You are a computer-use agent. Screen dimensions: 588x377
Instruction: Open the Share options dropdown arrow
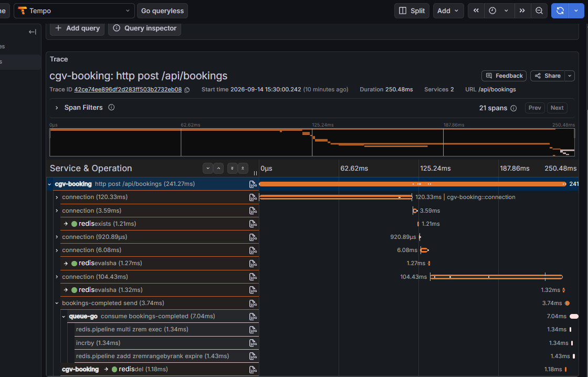[570, 76]
